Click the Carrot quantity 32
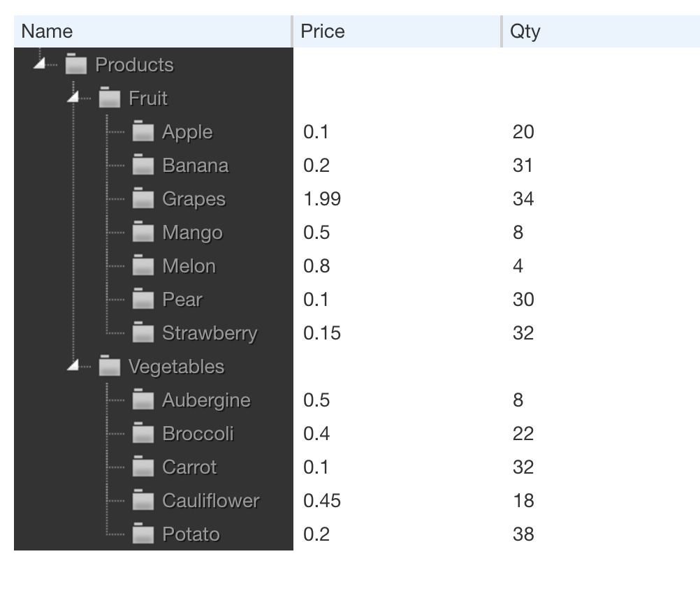The image size is (700, 591). [x=523, y=467]
